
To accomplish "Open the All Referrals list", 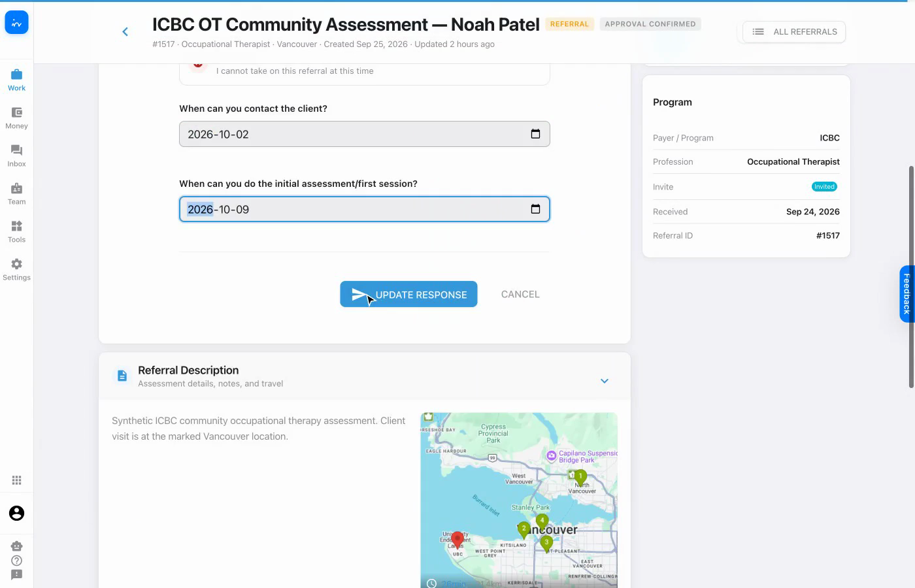I will pos(794,31).
